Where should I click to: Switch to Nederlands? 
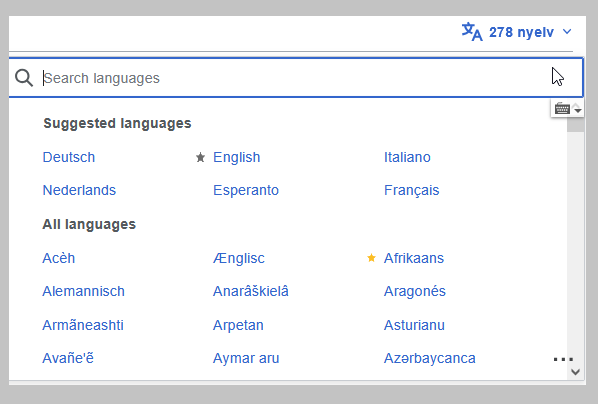point(79,190)
